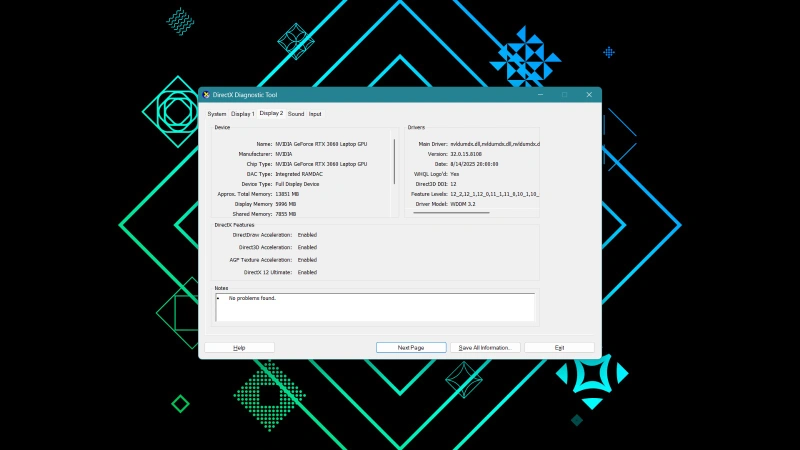Close the DirectX Diagnostic Tool window

coord(588,95)
